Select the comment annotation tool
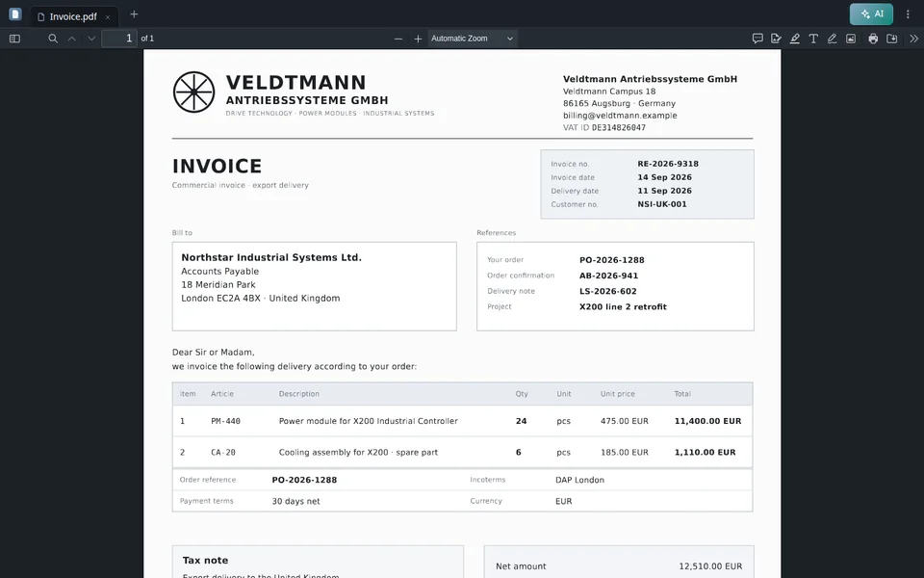Image resolution: width=924 pixels, height=578 pixels. (757, 39)
